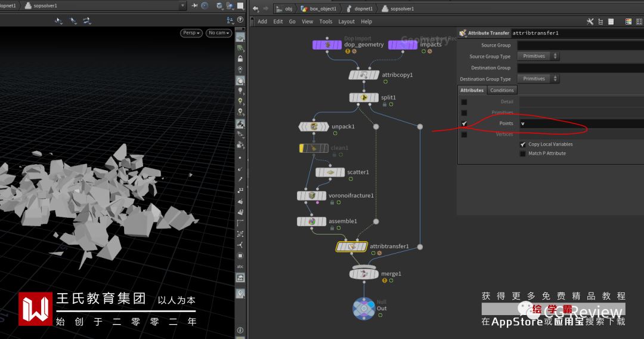Expand the viewer path history dropdown
Viewport: 644px width, 339px height.
coord(183,5)
